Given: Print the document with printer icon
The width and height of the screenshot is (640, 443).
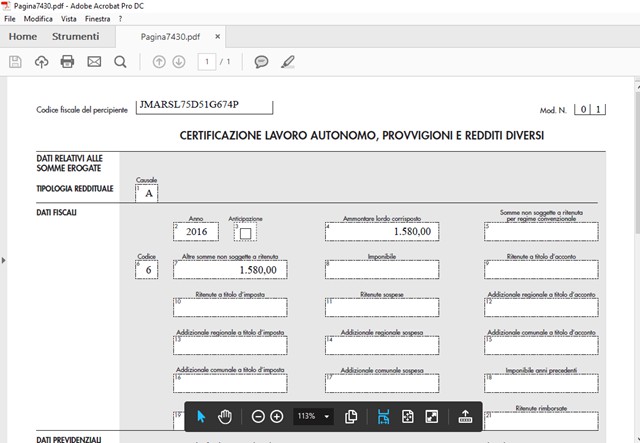Looking at the screenshot, I should coord(67,62).
